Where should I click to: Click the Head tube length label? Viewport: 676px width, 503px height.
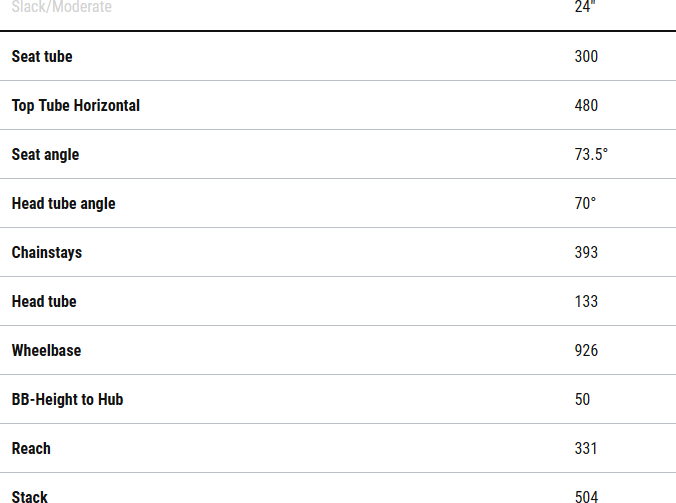44,302
